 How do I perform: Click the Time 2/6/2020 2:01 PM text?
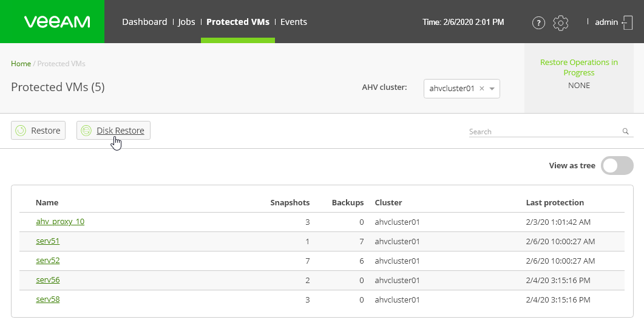463,22
